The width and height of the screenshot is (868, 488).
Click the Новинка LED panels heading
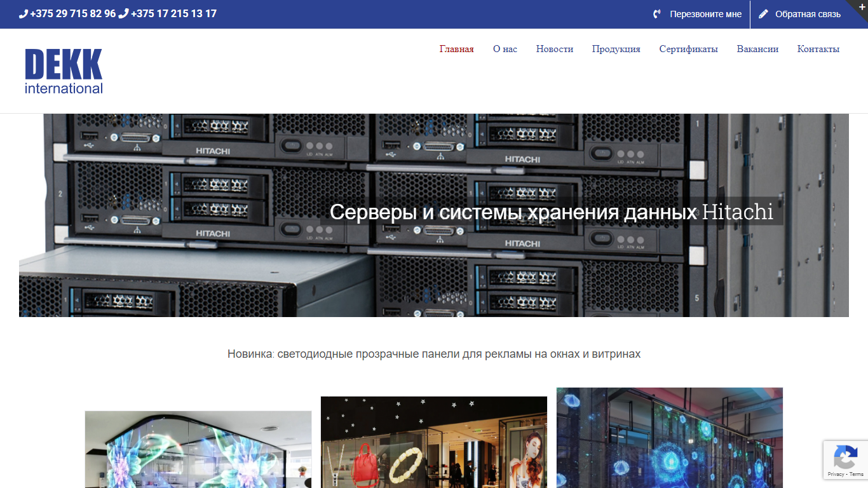click(434, 354)
